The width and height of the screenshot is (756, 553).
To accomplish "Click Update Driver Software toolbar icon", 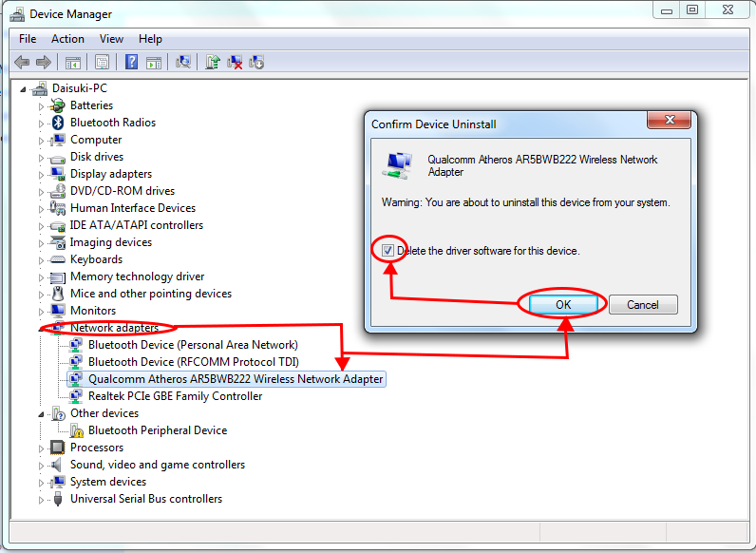I will tap(213, 62).
